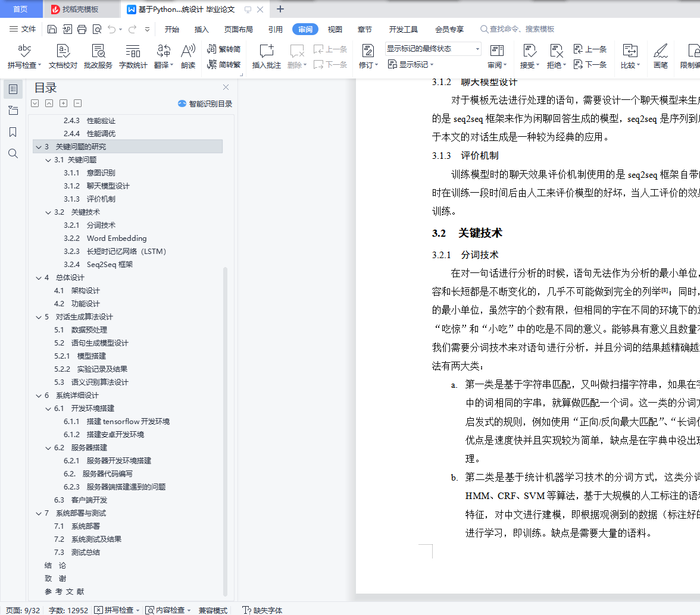Image resolution: width=700 pixels, height=615 pixels.
Task: Open the 会员专享 ribbon tab
Action: (449, 29)
